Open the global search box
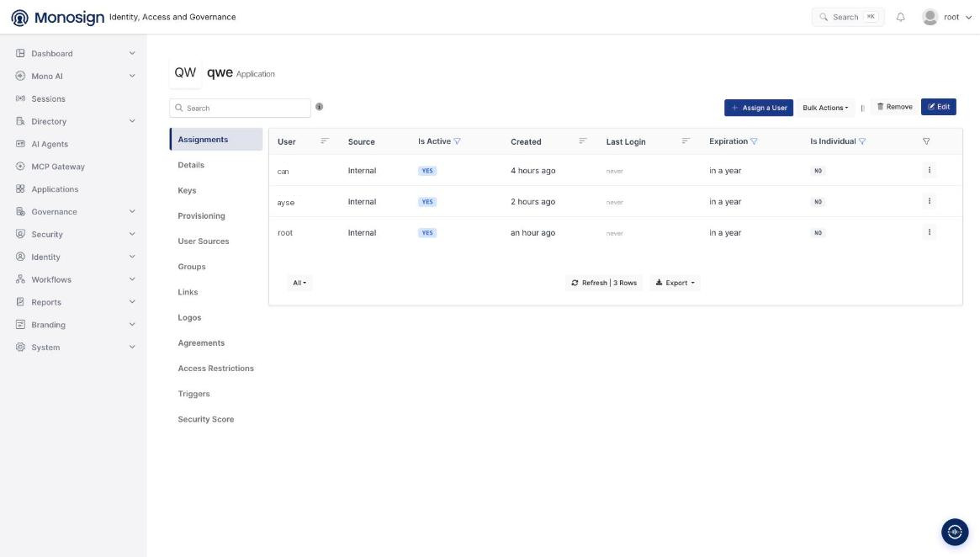 pyautogui.click(x=848, y=18)
